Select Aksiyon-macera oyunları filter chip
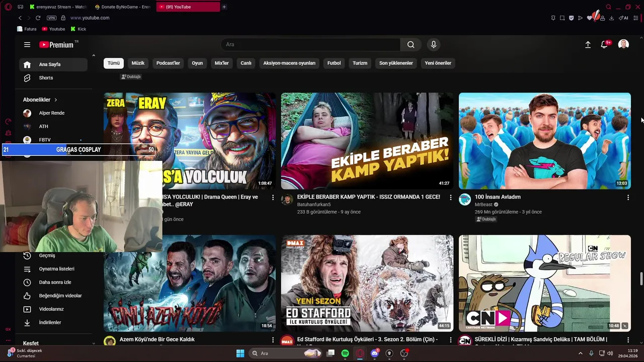 click(x=289, y=63)
